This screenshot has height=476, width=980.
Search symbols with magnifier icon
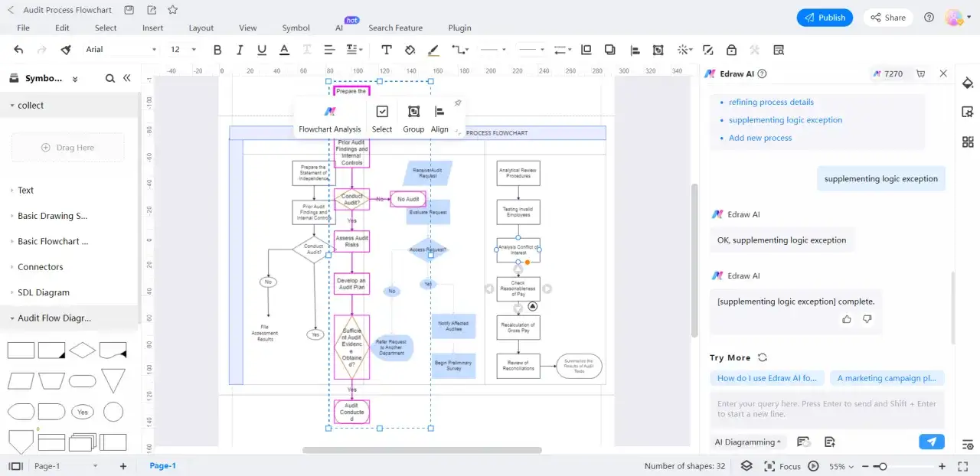click(110, 78)
